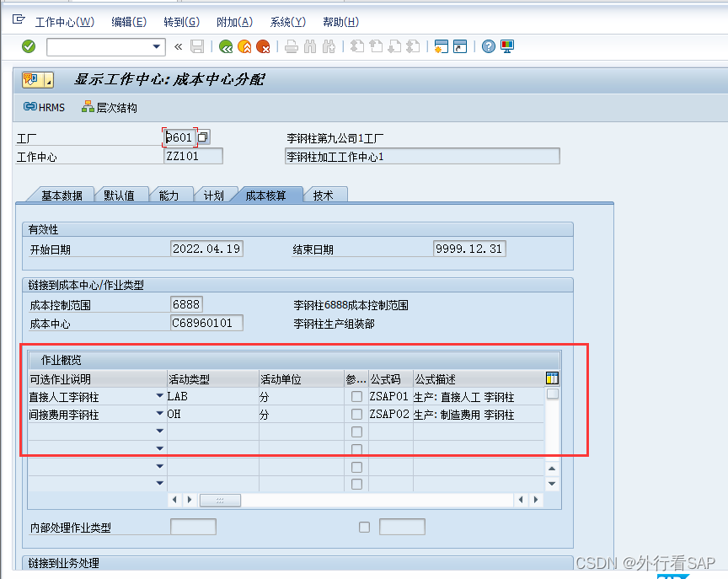Viewport: 728px width, 579px height.
Task: Click the table column settings icon
Action: (x=552, y=378)
